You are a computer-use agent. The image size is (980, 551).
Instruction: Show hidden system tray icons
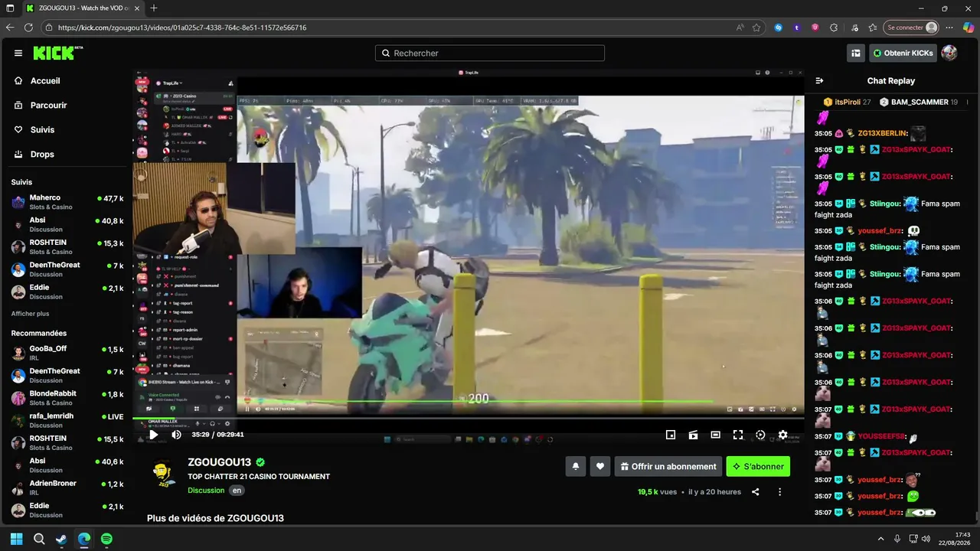pos(880,539)
